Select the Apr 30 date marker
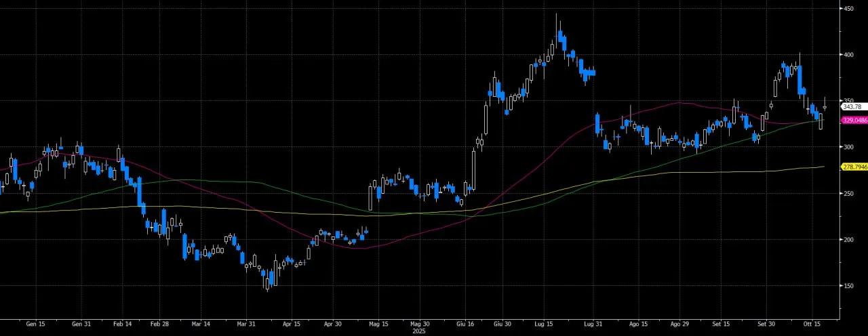 pos(334,324)
